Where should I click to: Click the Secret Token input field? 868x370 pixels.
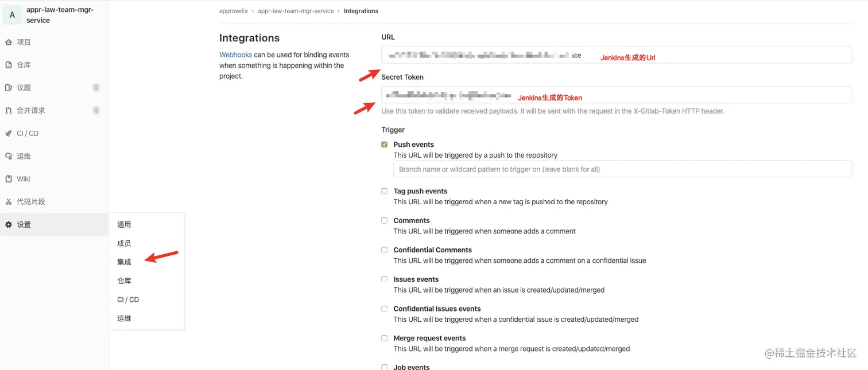616,95
